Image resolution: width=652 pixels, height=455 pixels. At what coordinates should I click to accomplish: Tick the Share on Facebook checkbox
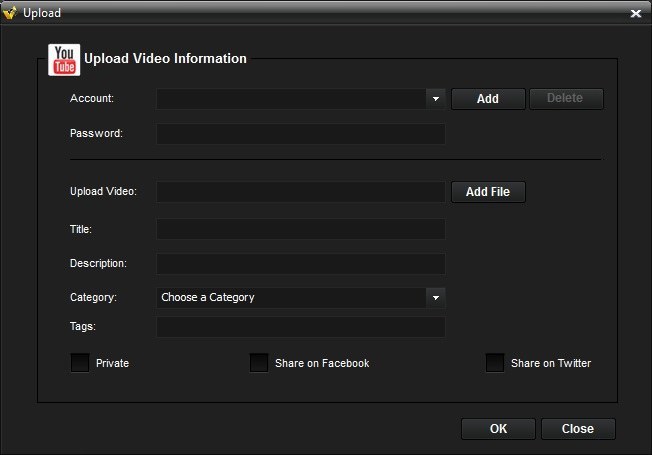click(259, 363)
